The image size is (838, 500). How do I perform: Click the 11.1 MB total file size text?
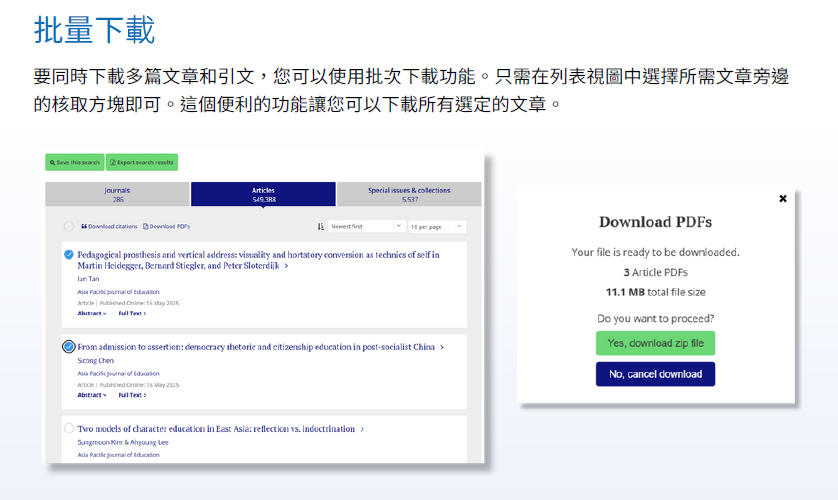655,292
